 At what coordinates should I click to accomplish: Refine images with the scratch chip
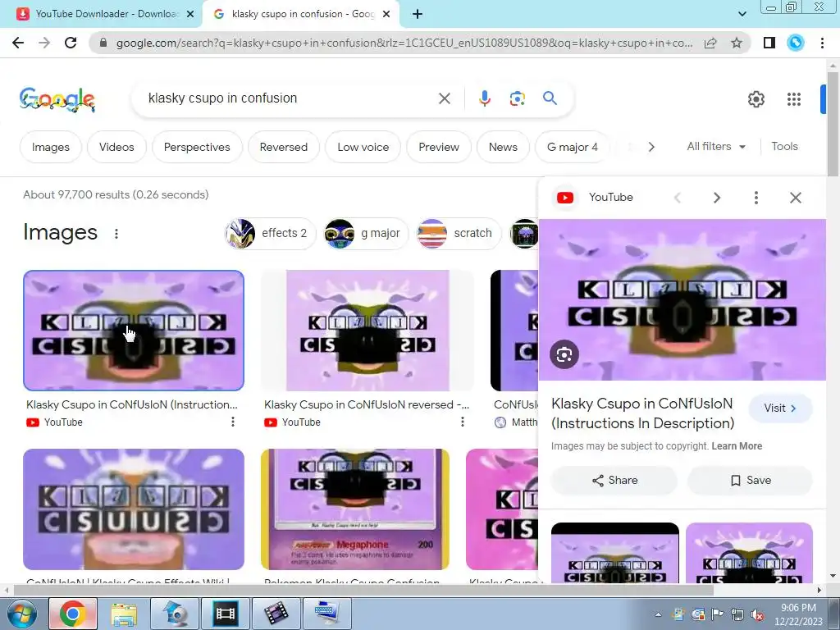click(459, 234)
